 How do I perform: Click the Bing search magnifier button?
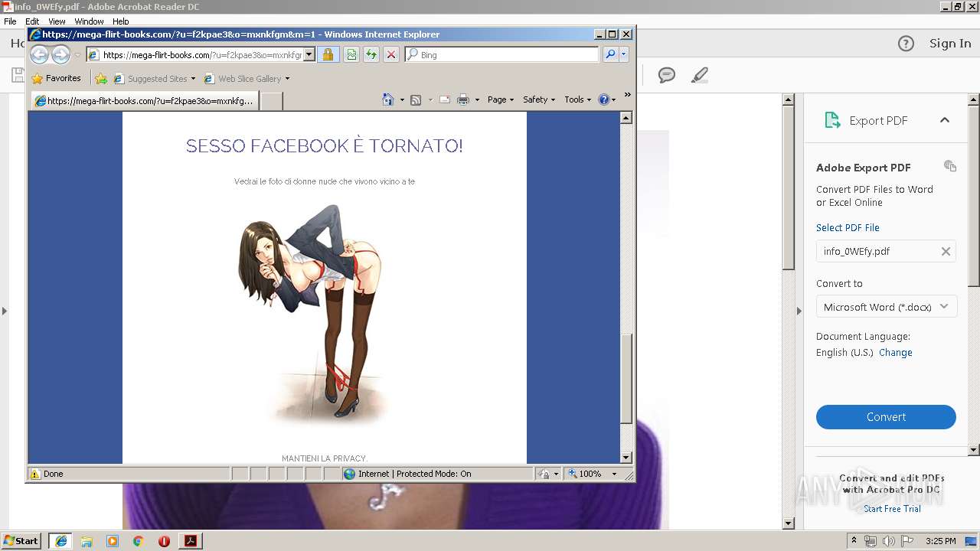(610, 54)
